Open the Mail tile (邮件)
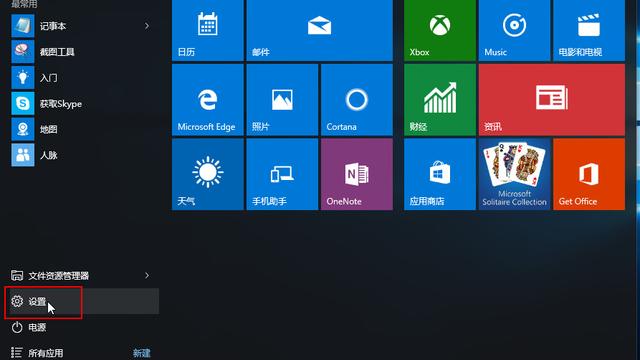This screenshot has height=360, width=640. coord(320,30)
